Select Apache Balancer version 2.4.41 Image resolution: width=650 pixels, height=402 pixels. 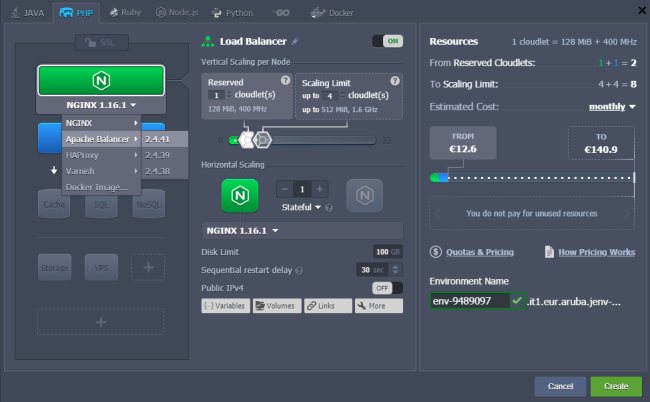(x=165, y=139)
